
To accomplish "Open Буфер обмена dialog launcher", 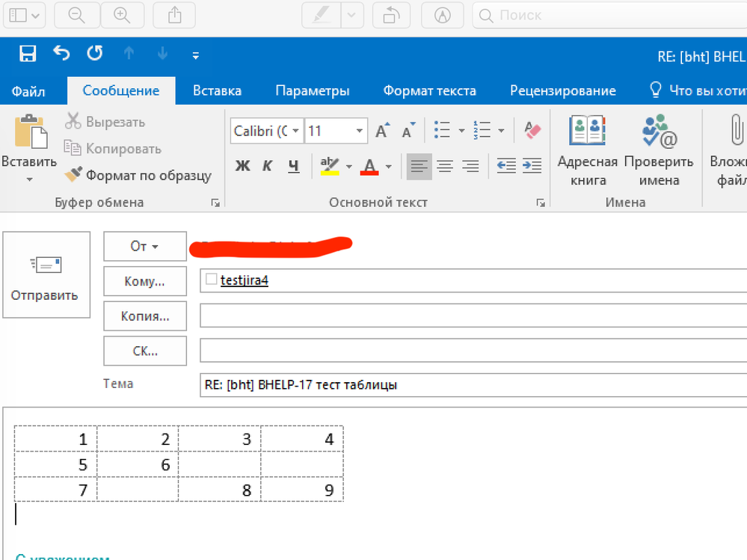I will pyautogui.click(x=215, y=203).
